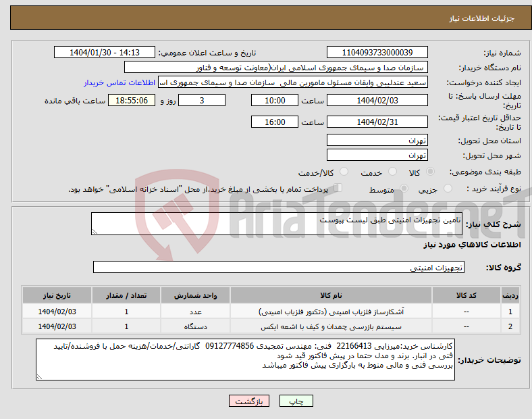Click the گروه کالا field تجهیزات امنیتی
The image size is (532, 419).
(x=279, y=267)
